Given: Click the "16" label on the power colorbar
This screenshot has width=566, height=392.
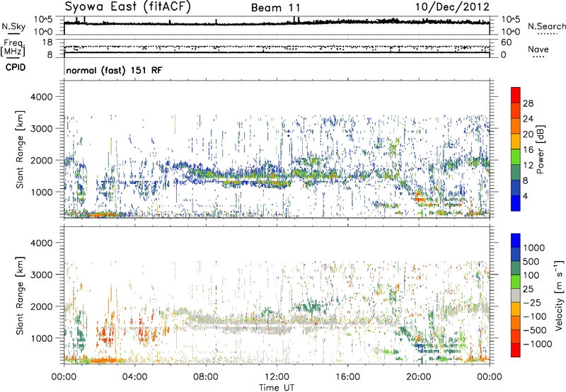Looking at the screenshot, I should pos(528,150).
